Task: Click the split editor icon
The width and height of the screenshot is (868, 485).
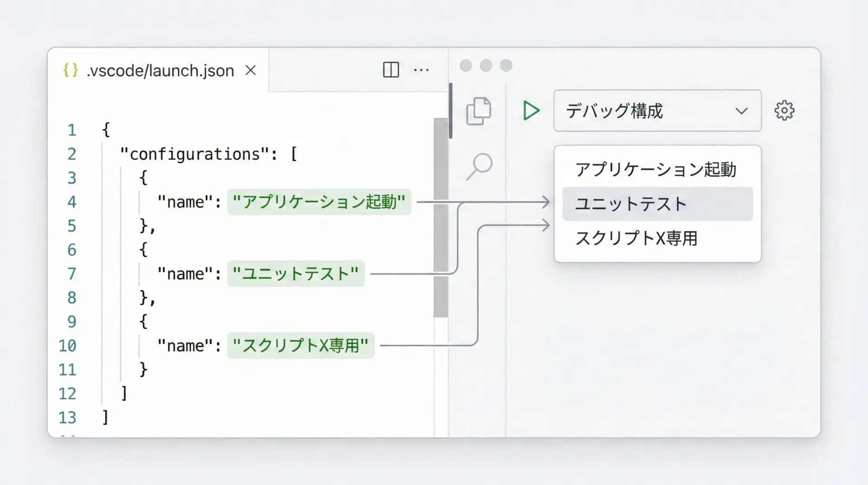Action: 391,70
